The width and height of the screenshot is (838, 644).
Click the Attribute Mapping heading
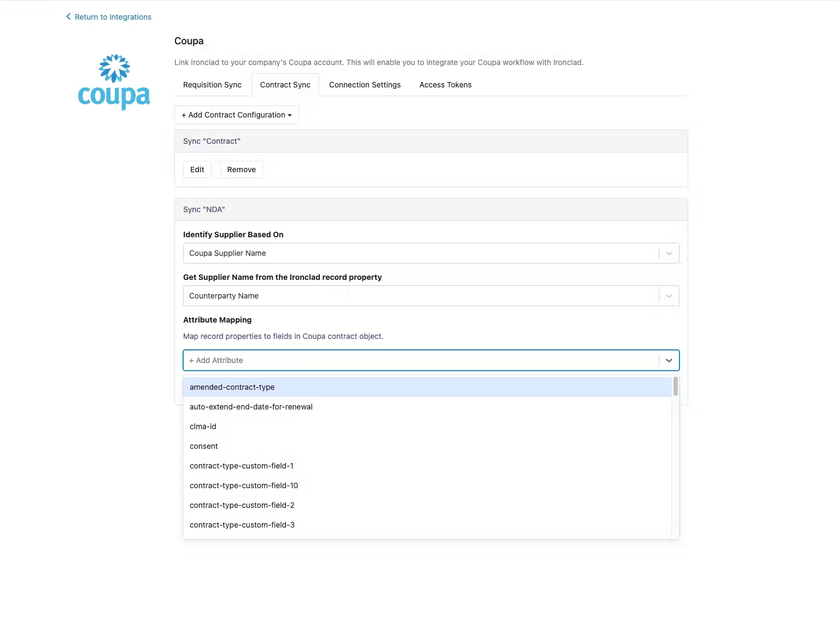pos(217,320)
